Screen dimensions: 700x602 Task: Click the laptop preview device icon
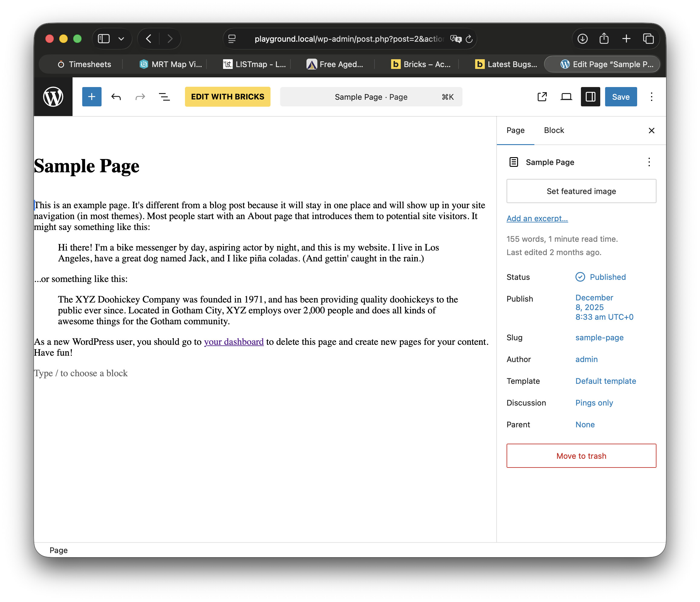(566, 97)
